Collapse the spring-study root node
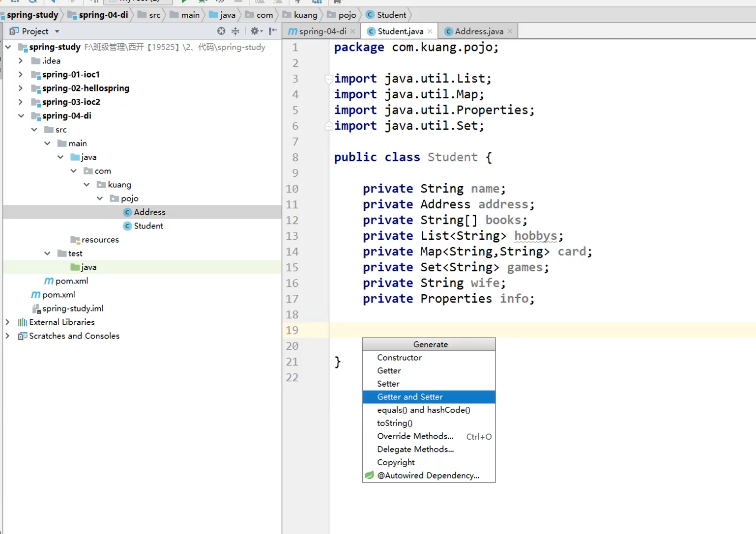The width and height of the screenshot is (756, 534). pos(8,47)
